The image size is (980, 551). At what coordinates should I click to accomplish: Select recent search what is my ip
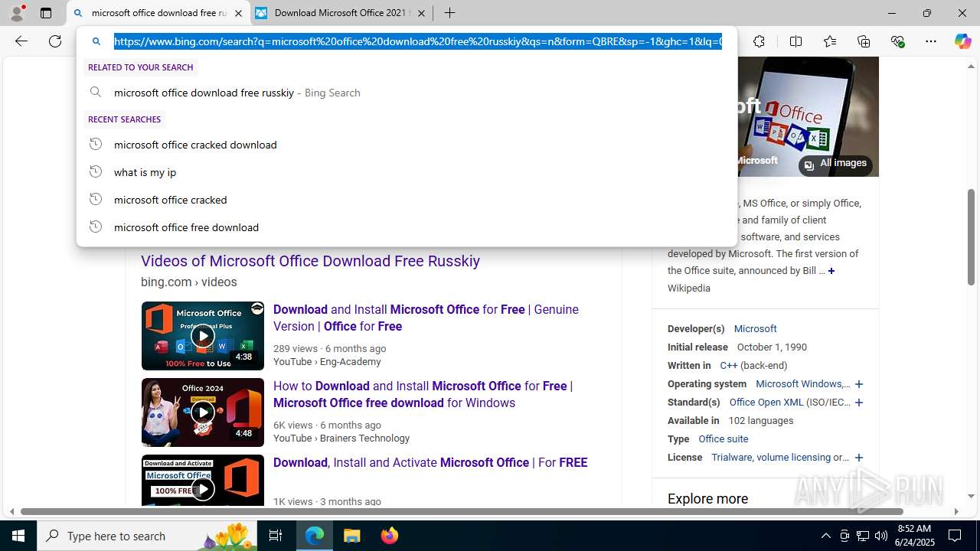coord(407,172)
